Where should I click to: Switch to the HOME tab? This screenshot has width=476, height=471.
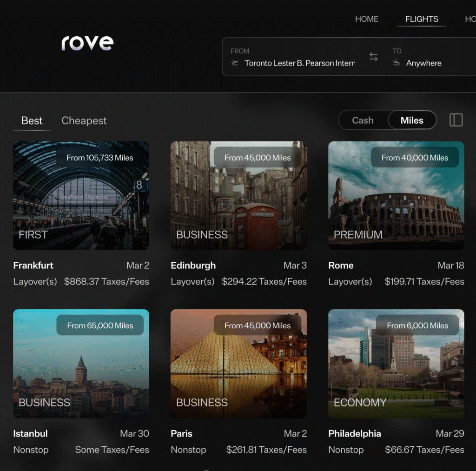[x=367, y=19]
